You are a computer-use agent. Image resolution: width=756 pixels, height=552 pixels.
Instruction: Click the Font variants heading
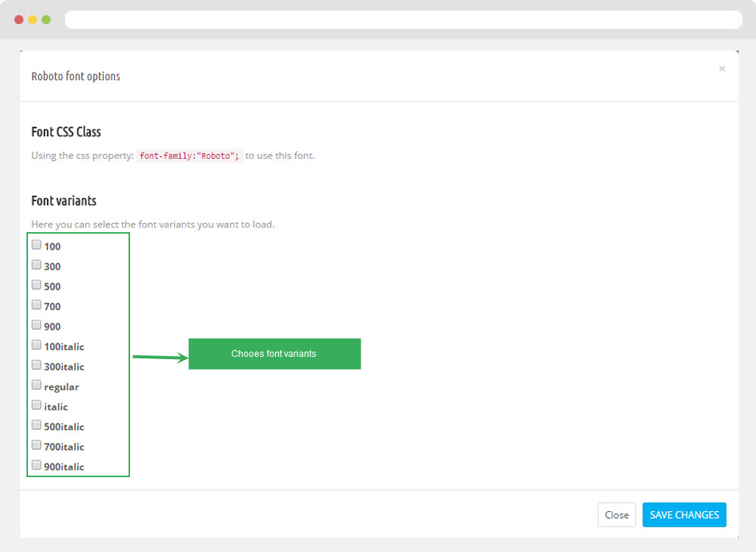pyautogui.click(x=64, y=200)
